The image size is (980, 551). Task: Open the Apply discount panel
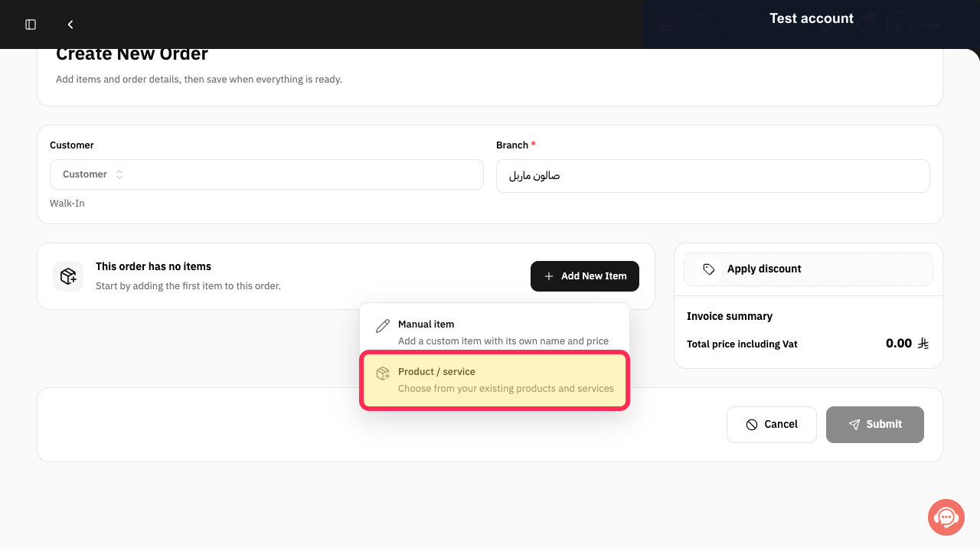(x=808, y=269)
